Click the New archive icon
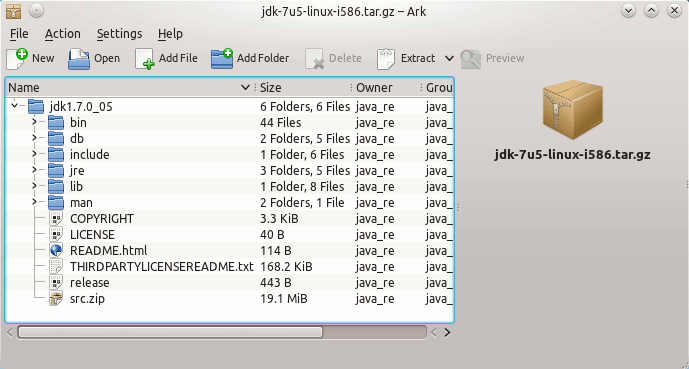The height and width of the screenshot is (369, 689). pos(16,58)
